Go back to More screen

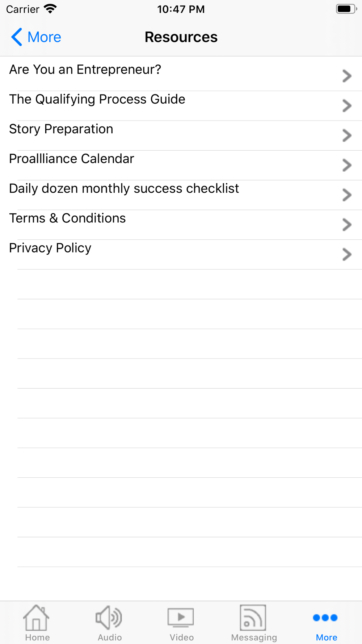[44, 37]
